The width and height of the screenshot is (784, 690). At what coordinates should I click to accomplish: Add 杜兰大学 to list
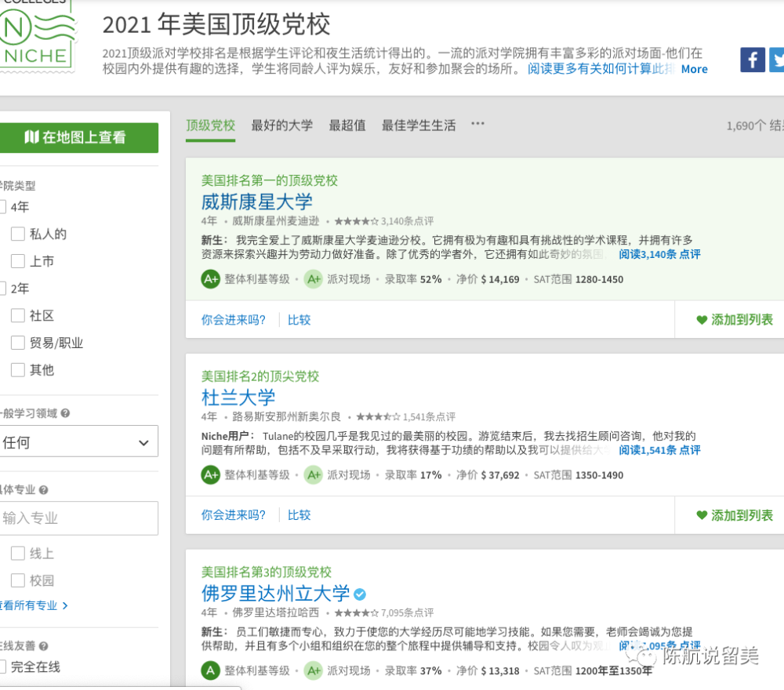(x=735, y=515)
